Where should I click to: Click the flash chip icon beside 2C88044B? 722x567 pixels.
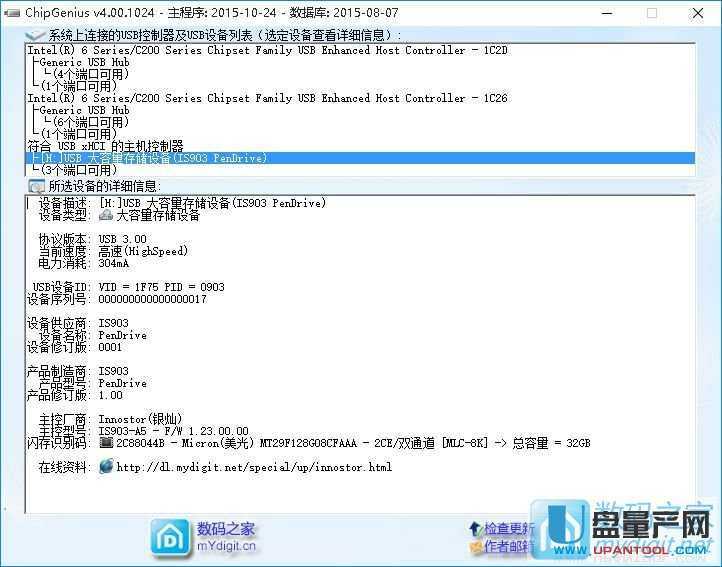[106, 443]
